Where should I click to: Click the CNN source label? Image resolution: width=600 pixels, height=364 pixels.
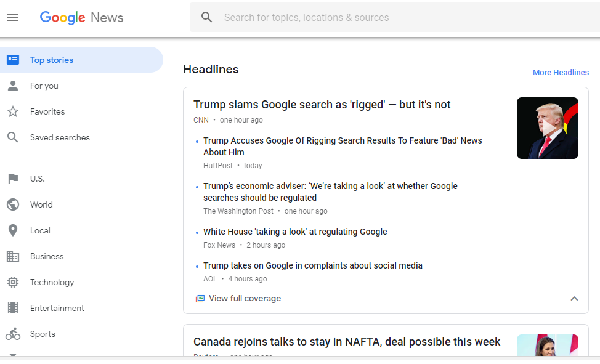[201, 120]
